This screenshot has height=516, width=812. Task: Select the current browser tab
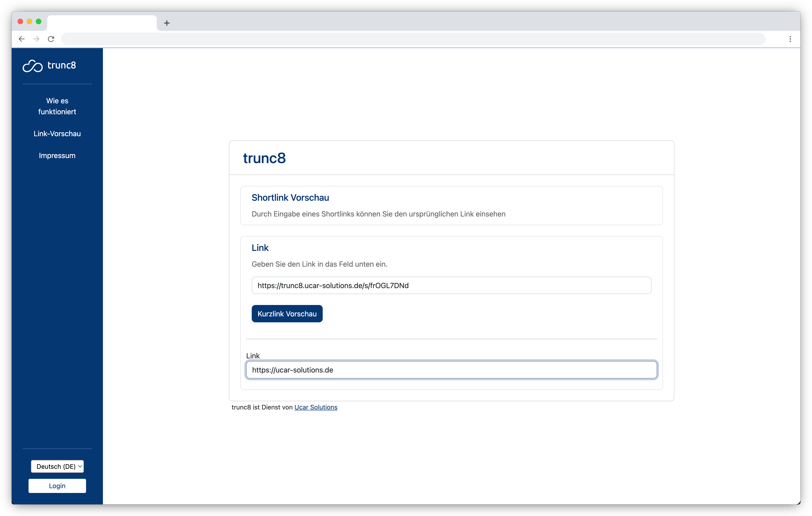[x=101, y=23]
